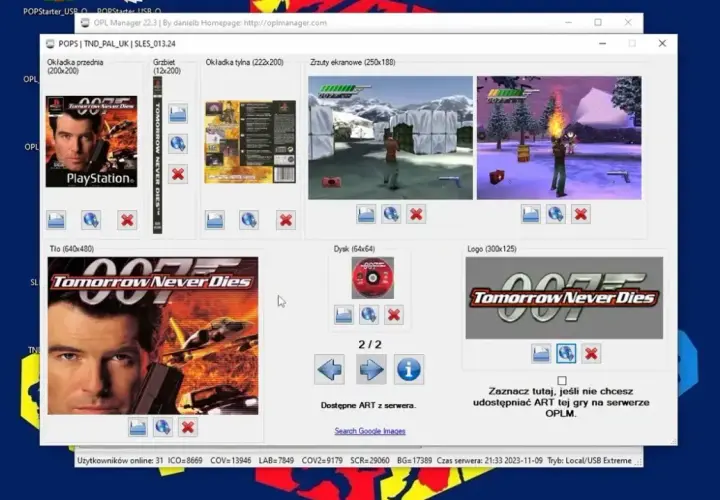Browse file for first screenshot
The image size is (720, 500).
click(366, 214)
